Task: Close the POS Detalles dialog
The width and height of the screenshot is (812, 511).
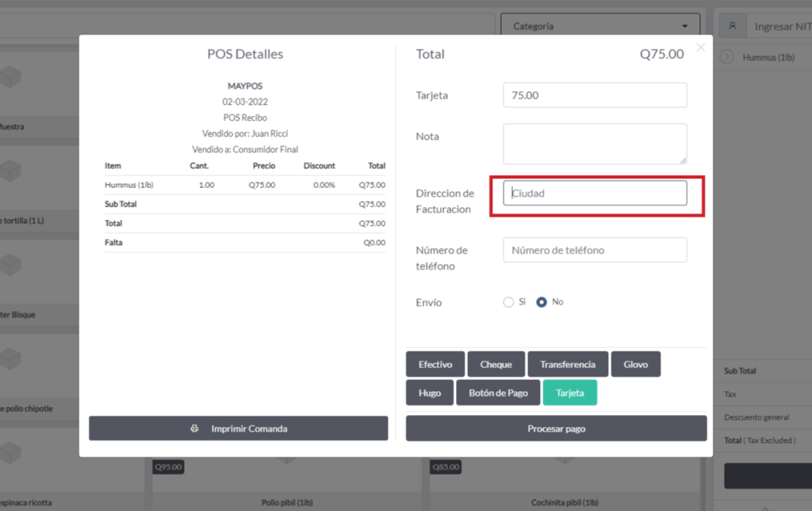Action: pyautogui.click(x=700, y=48)
